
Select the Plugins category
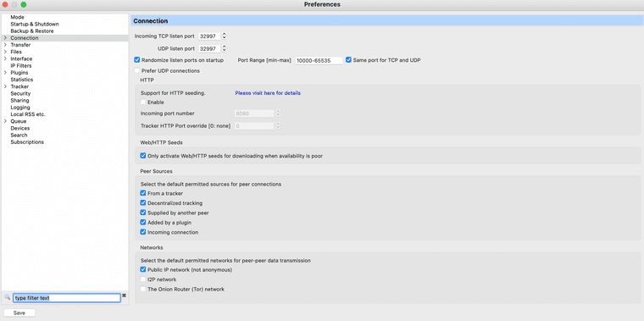(x=19, y=73)
